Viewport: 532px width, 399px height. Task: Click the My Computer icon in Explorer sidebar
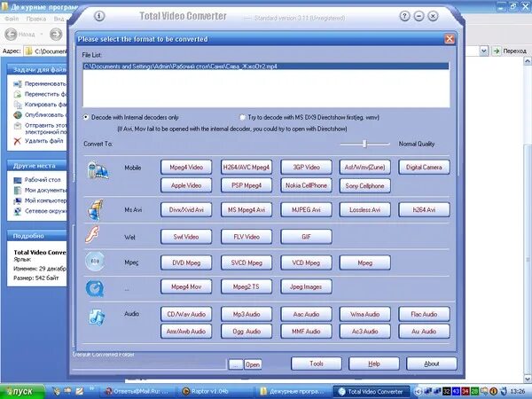pos(18,201)
